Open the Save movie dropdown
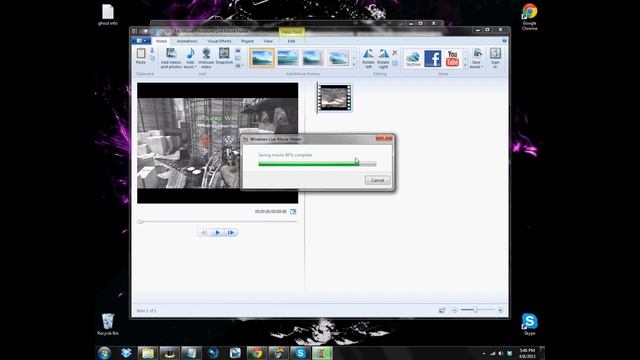 (x=476, y=65)
